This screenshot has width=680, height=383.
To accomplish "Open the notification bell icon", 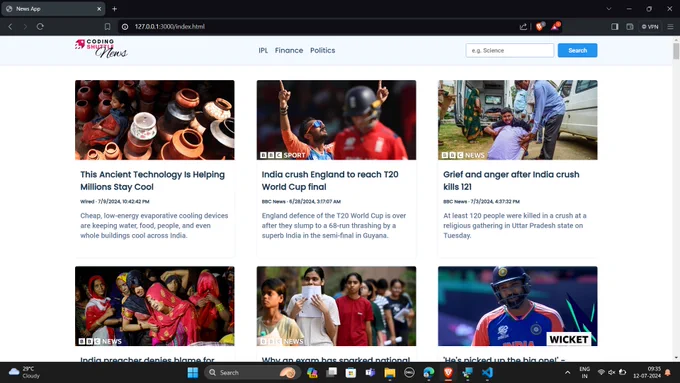I will 668,373.
